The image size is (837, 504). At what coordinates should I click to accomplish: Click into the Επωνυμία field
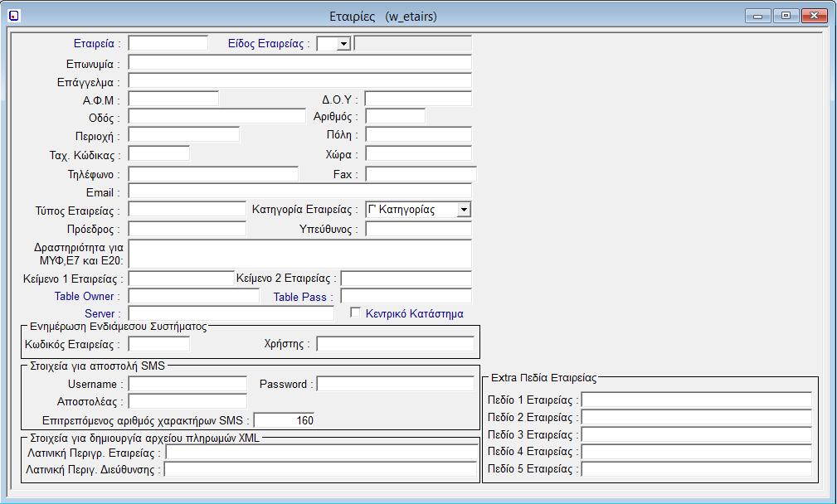(300, 63)
